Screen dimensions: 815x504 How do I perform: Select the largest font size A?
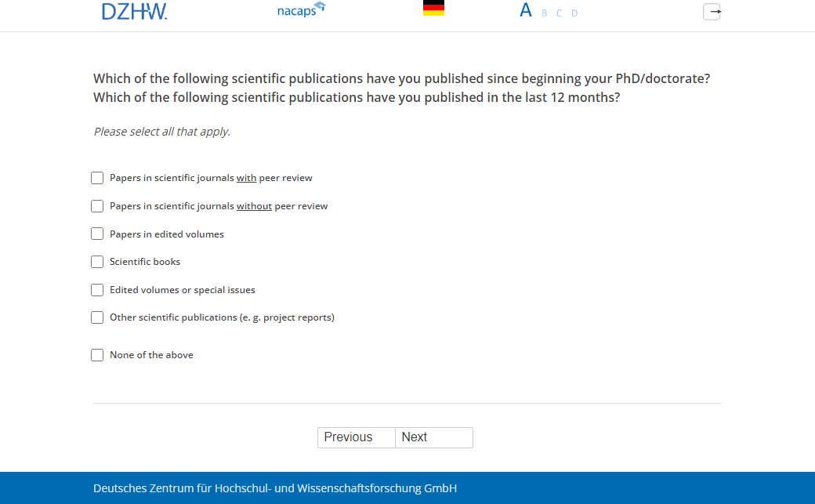click(526, 11)
